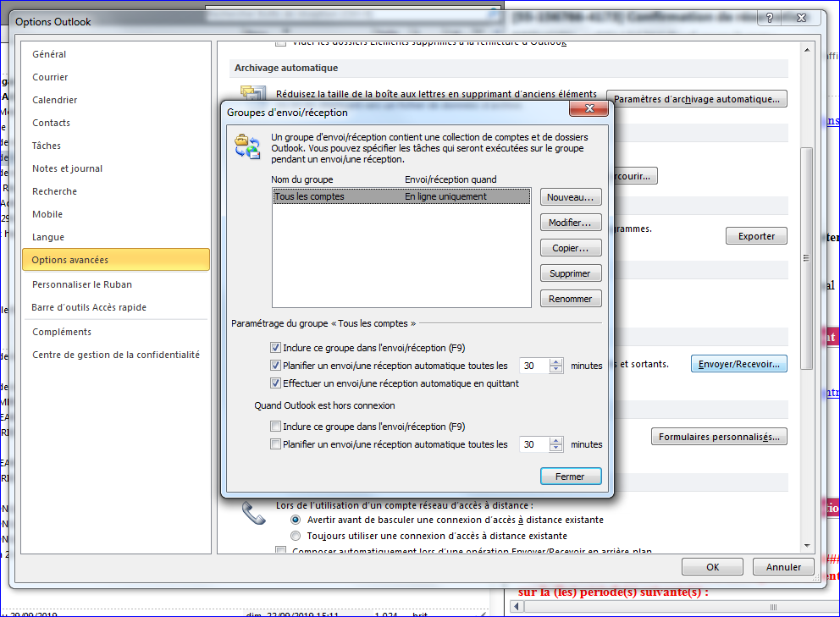The width and height of the screenshot is (840, 617).
Task: Click the Envoyer/Recevoir... button
Action: (x=738, y=364)
